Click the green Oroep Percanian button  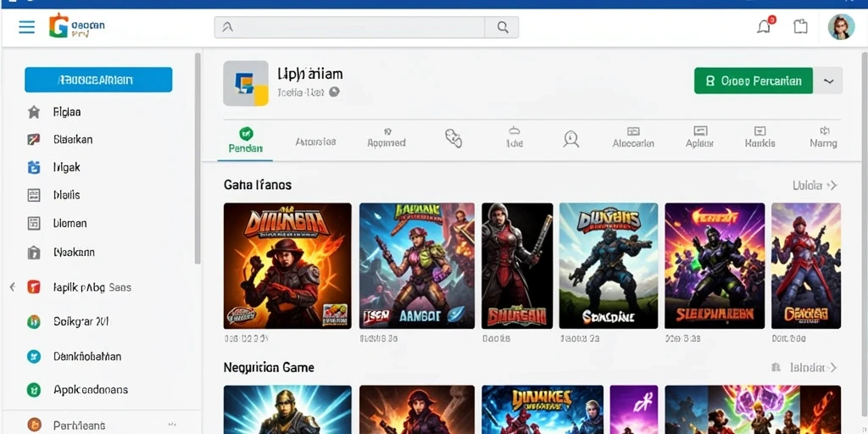(x=754, y=81)
